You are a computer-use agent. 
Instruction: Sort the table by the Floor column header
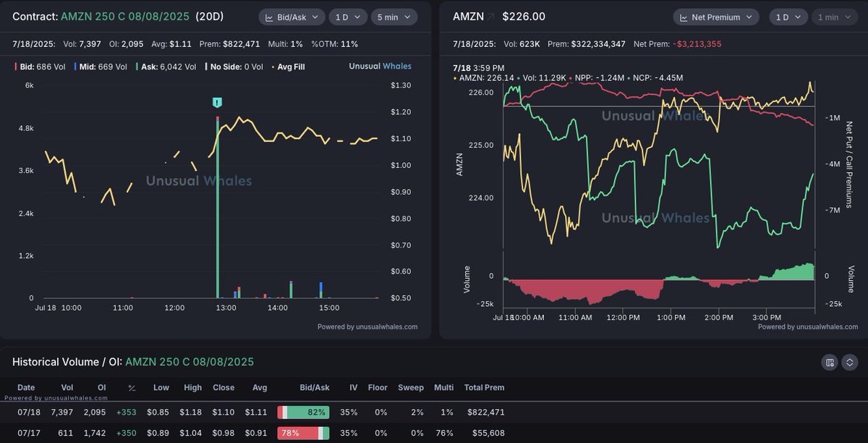(x=378, y=387)
